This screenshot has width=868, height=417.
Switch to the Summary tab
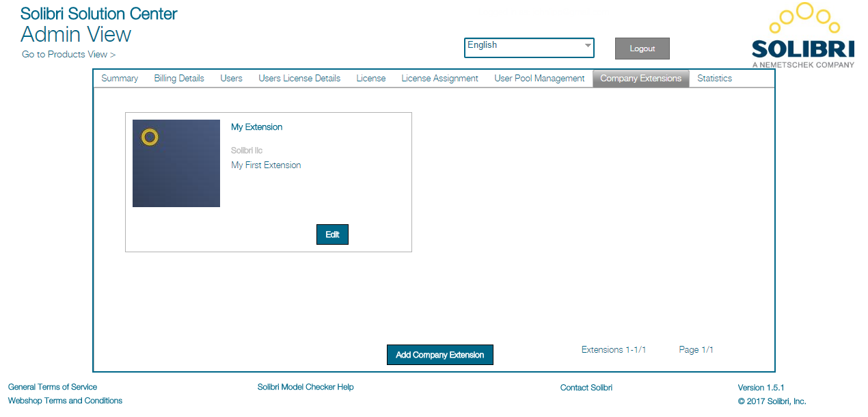(120, 78)
